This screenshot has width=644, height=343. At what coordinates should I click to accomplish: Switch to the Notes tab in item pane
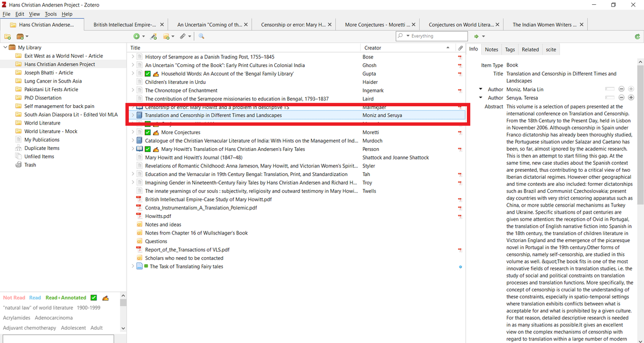(492, 49)
